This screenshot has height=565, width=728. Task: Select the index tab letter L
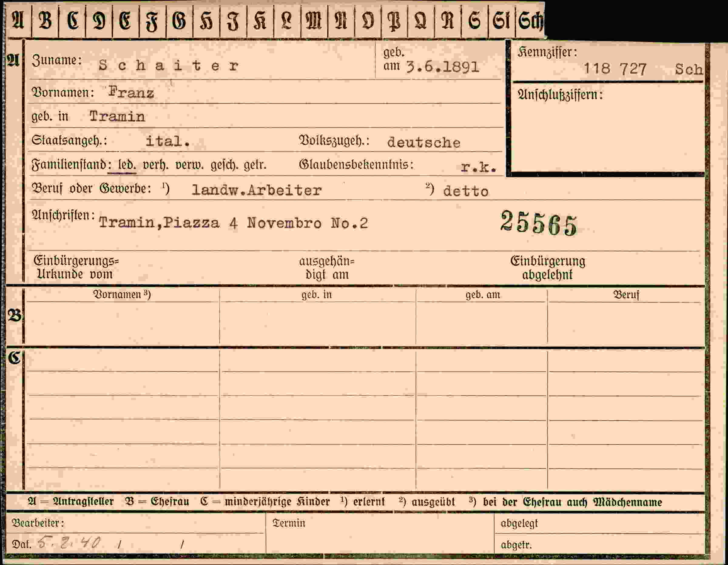(x=287, y=20)
